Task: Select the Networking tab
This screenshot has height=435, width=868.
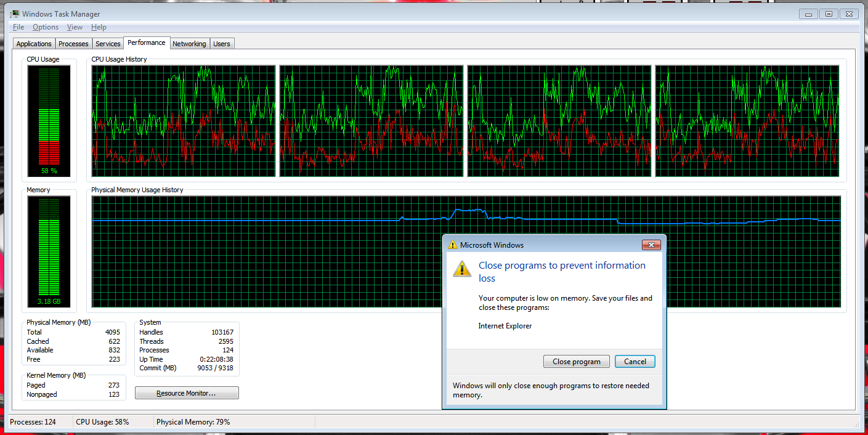Action: click(x=189, y=44)
